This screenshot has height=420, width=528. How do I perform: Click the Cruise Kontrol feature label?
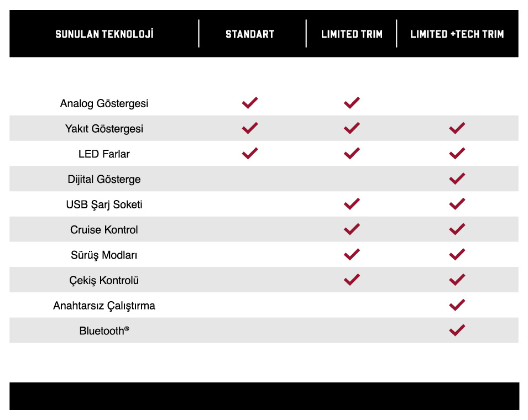(x=104, y=230)
